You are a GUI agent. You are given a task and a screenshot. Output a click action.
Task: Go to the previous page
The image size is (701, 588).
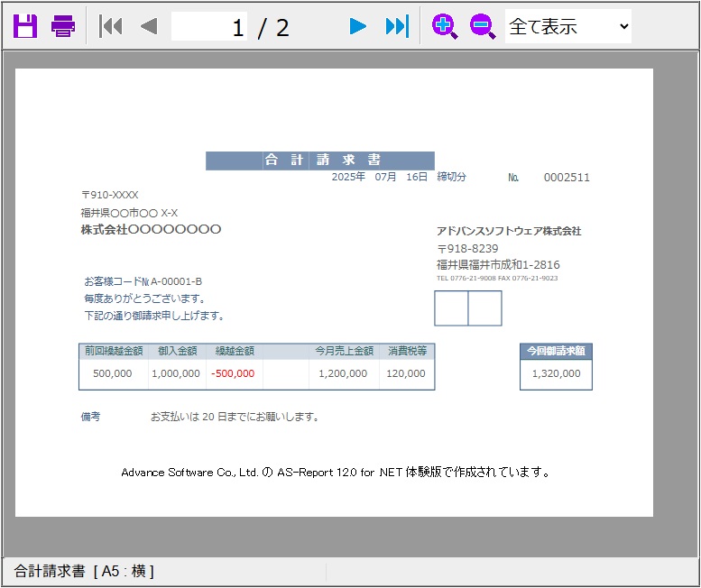149,26
